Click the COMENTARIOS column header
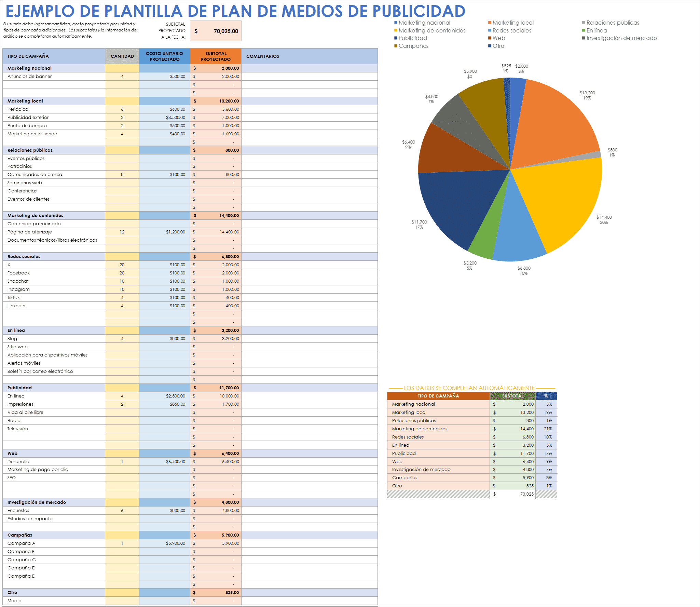 click(x=310, y=56)
